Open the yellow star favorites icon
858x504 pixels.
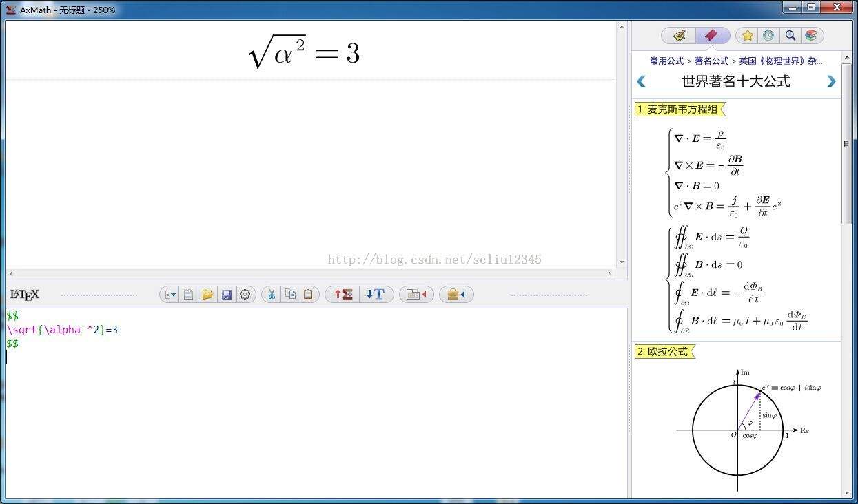(747, 35)
